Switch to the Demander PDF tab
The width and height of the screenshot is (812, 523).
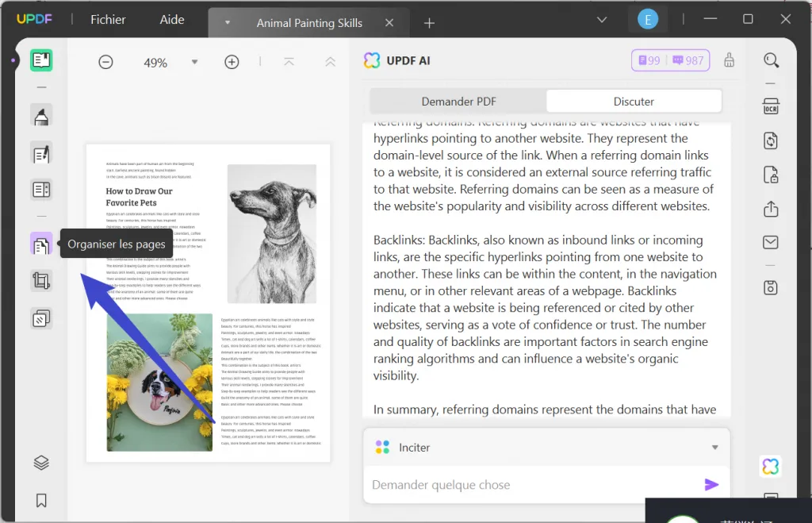pyautogui.click(x=460, y=101)
